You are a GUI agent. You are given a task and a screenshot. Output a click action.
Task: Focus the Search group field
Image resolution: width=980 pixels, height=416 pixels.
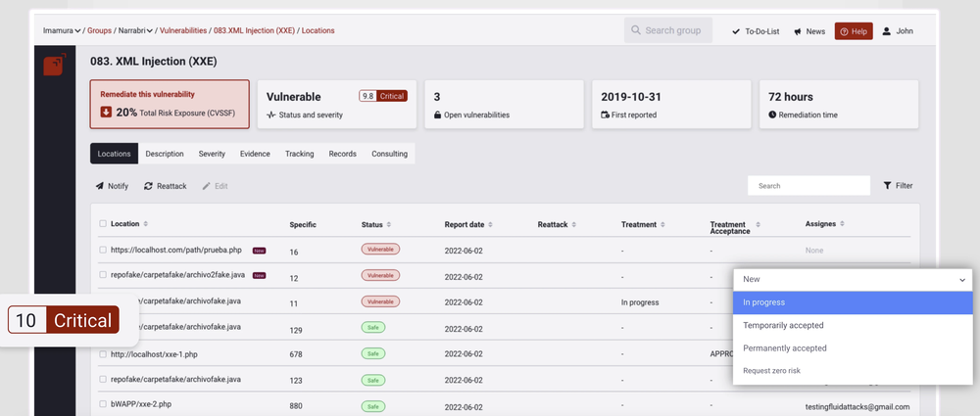668,30
